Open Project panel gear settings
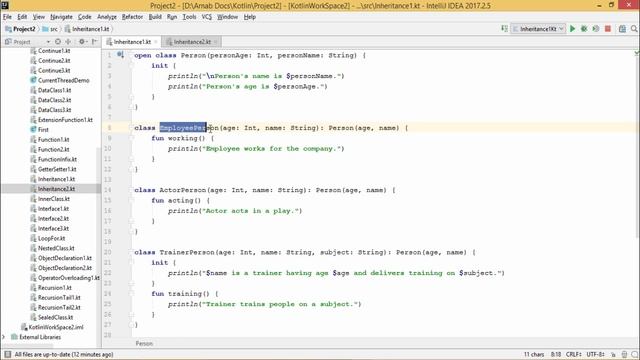The width and height of the screenshot is (640, 360). point(82,42)
